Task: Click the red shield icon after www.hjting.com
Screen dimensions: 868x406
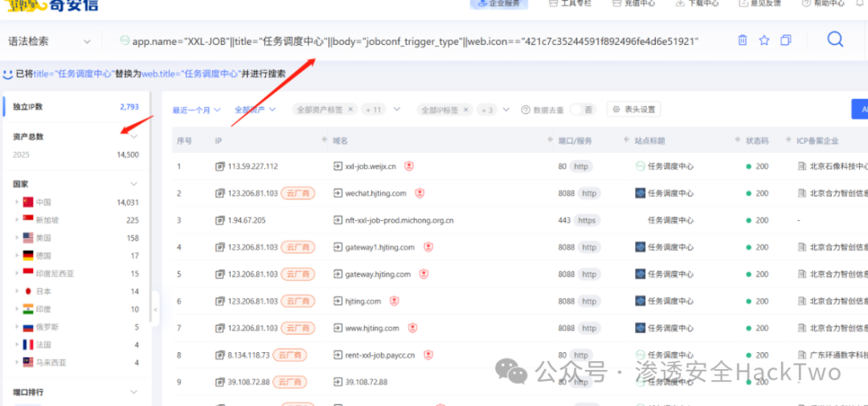Action: pos(411,328)
